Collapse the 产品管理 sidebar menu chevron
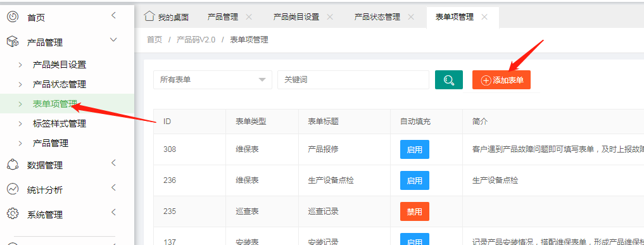The height and width of the screenshot is (245, 644). [114, 40]
